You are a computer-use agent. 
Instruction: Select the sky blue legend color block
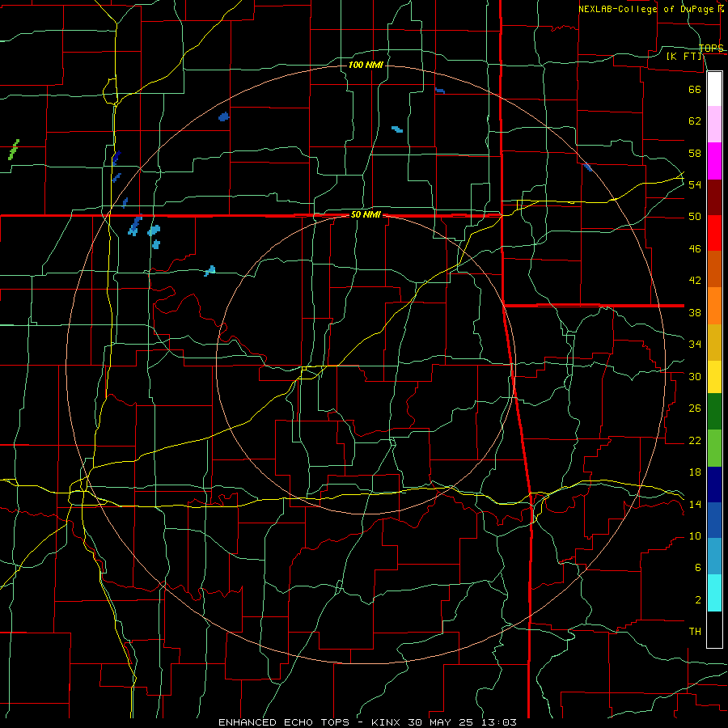coord(714,557)
